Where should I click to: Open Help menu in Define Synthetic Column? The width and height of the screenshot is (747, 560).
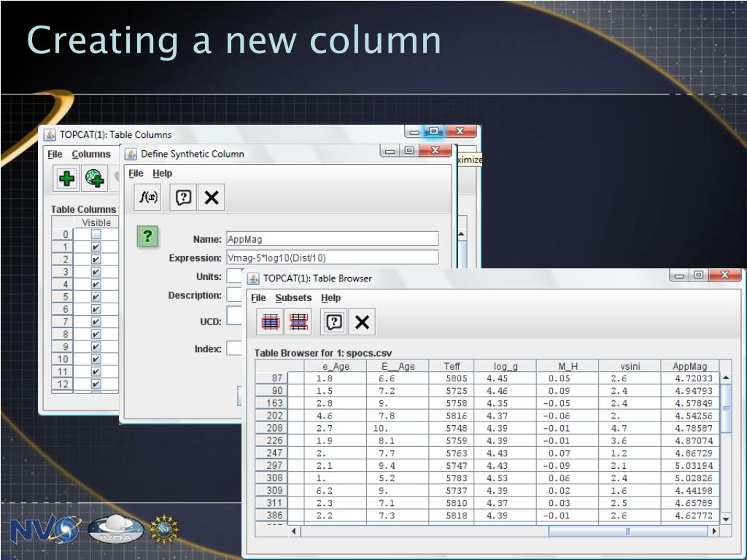[163, 174]
